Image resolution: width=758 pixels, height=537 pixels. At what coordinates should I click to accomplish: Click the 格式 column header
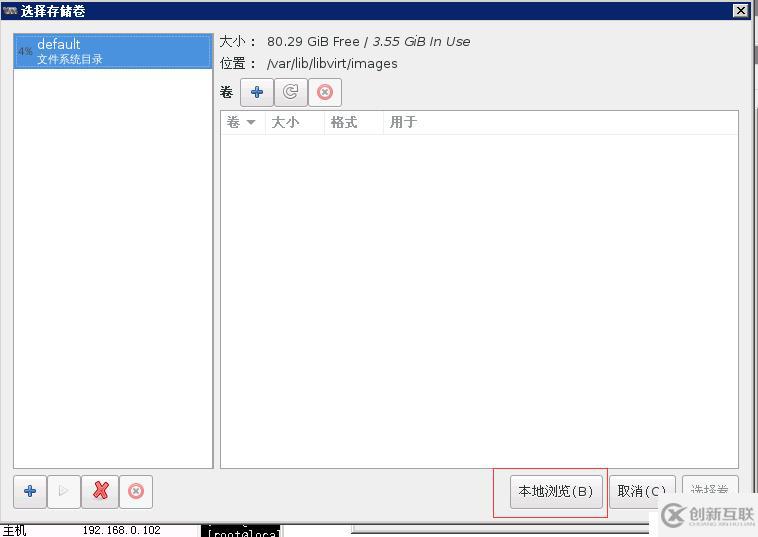tap(353, 122)
